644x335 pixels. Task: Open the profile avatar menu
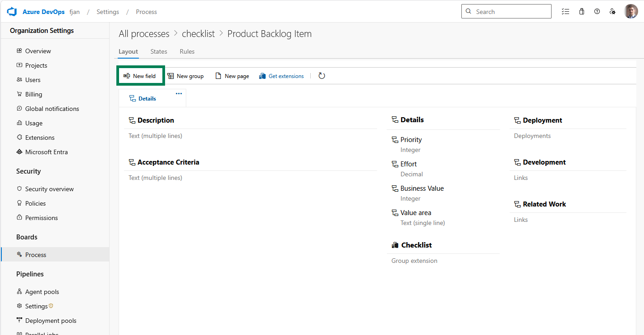pos(630,11)
